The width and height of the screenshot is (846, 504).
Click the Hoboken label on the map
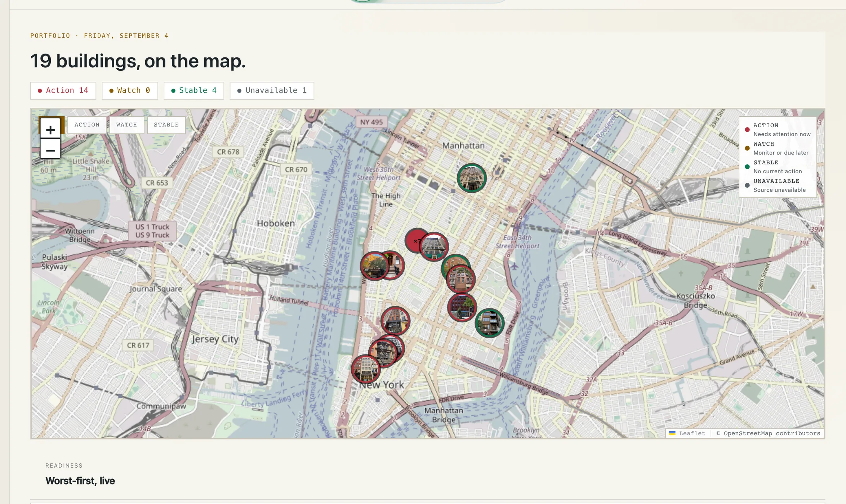pos(276,223)
